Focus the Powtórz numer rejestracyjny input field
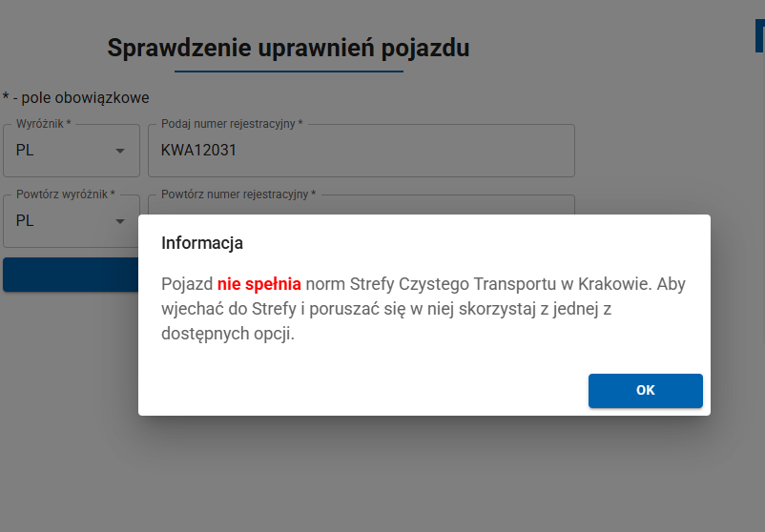 click(361, 206)
